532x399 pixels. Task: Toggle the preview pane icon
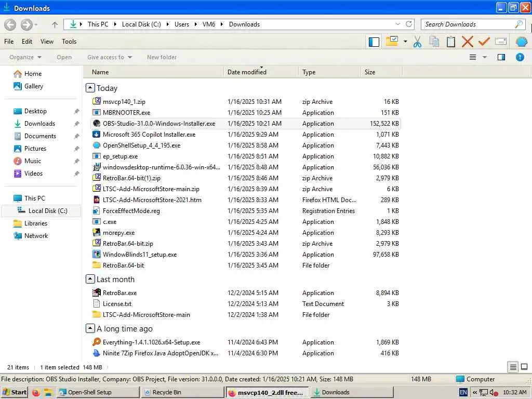(x=501, y=57)
